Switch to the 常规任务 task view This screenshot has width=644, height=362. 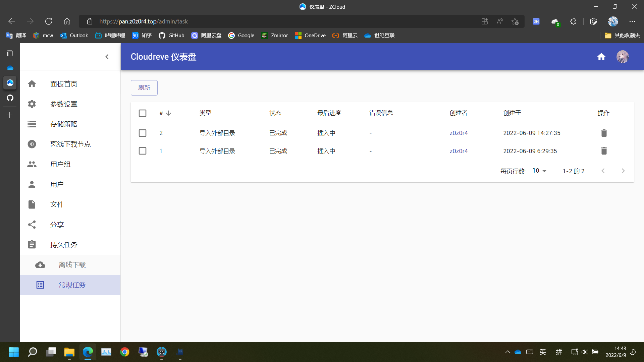[71, 285]
